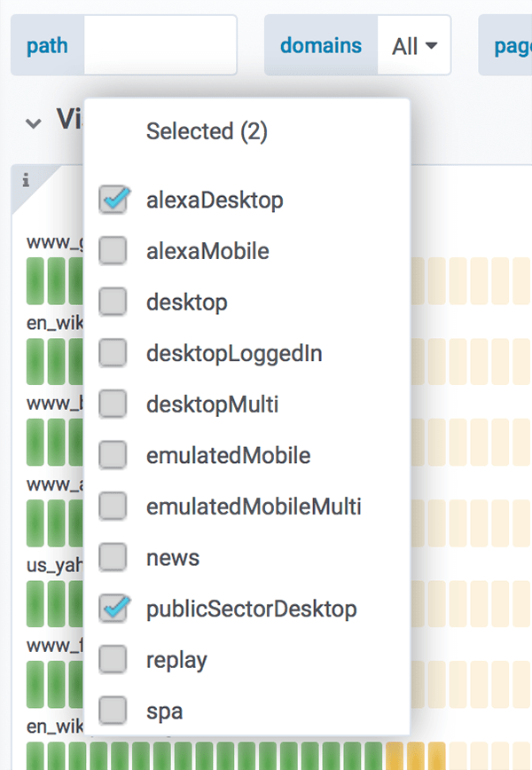Check the emulatedMobileMulti option
Screen dimensions: 532x770
click(113, 507)
